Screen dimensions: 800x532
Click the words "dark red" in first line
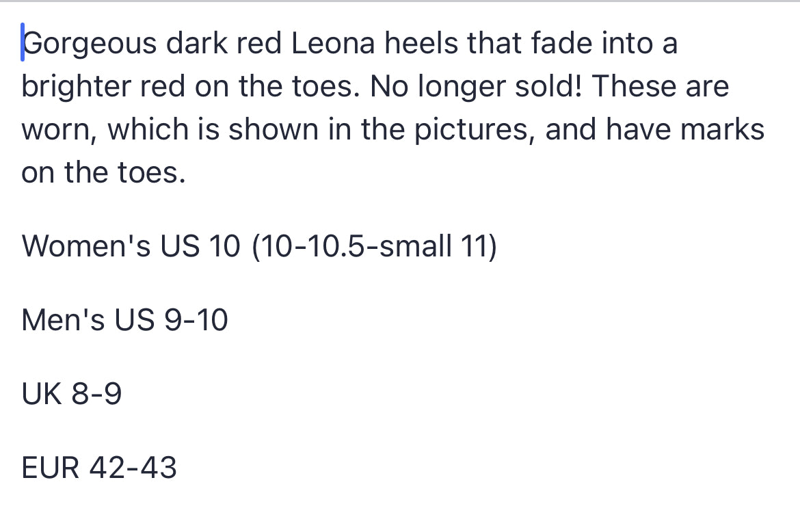pos(224,43)
